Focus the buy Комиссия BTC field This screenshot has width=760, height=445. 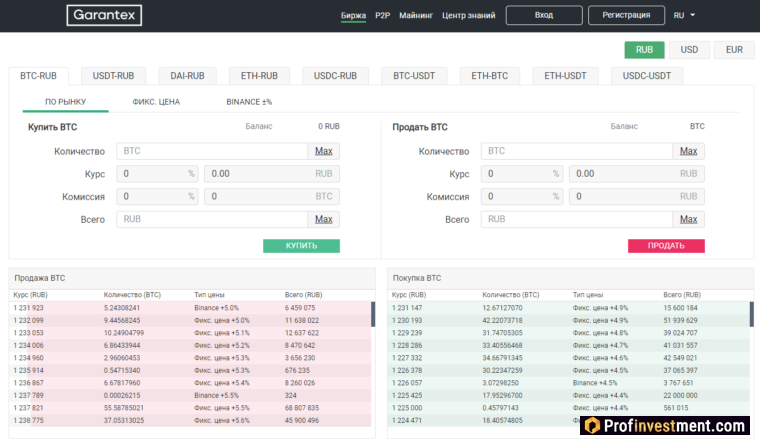point(272,197)
